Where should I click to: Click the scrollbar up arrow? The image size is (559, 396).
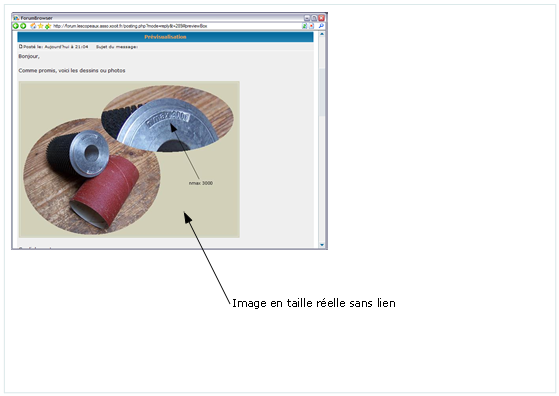(322, 34)
